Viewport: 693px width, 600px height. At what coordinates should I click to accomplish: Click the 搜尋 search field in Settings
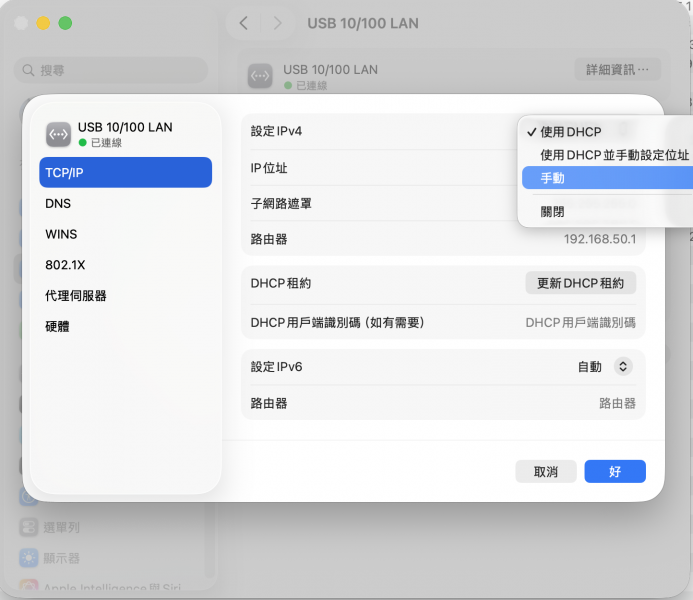(110, 70)
